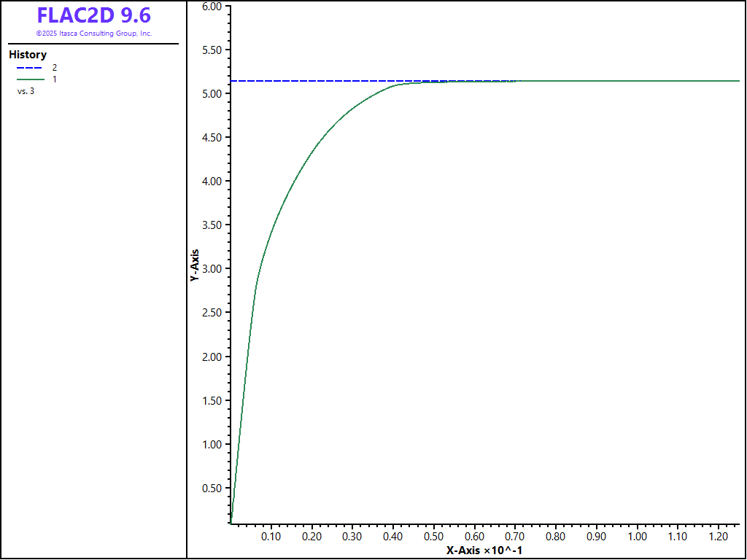Click the 0.90 tick label on X-axis

pos(597,536)
